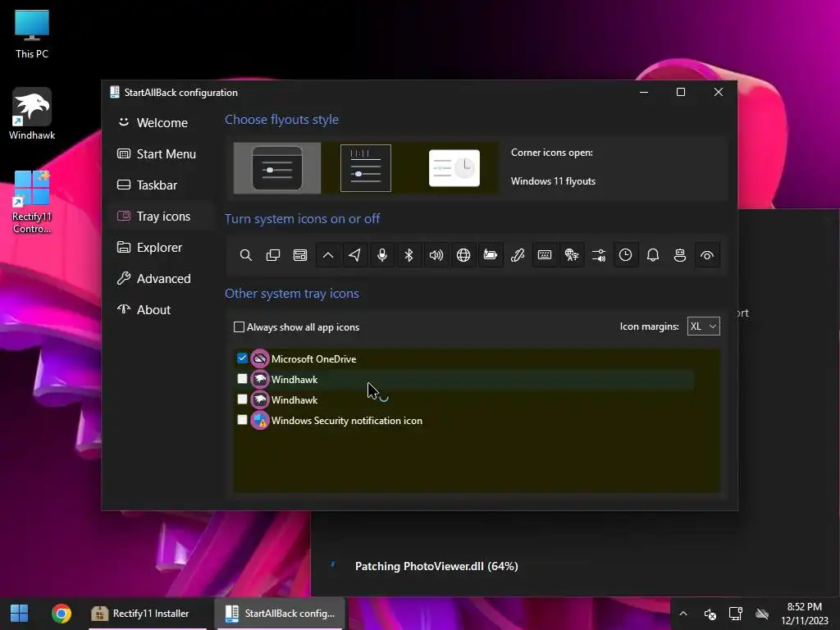Uncheck Microsoft OneDrive tray icon checkbox
This screenshot has width=840, height=630.
[x=242, y=358]
